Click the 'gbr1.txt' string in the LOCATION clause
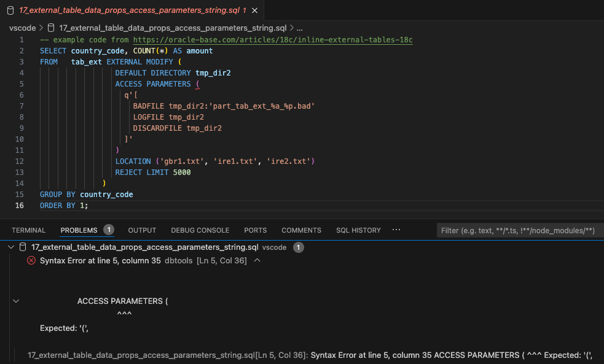This screenshot has height=364, width=604. point(182,161)
